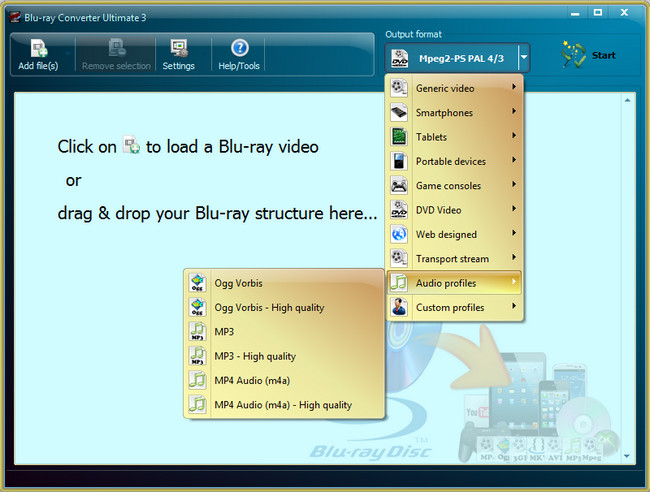Image resolution: width=650 pixels, height=492 pixels.
Task: Click the Audio profiles music note icon
Action: coord(399,283)
